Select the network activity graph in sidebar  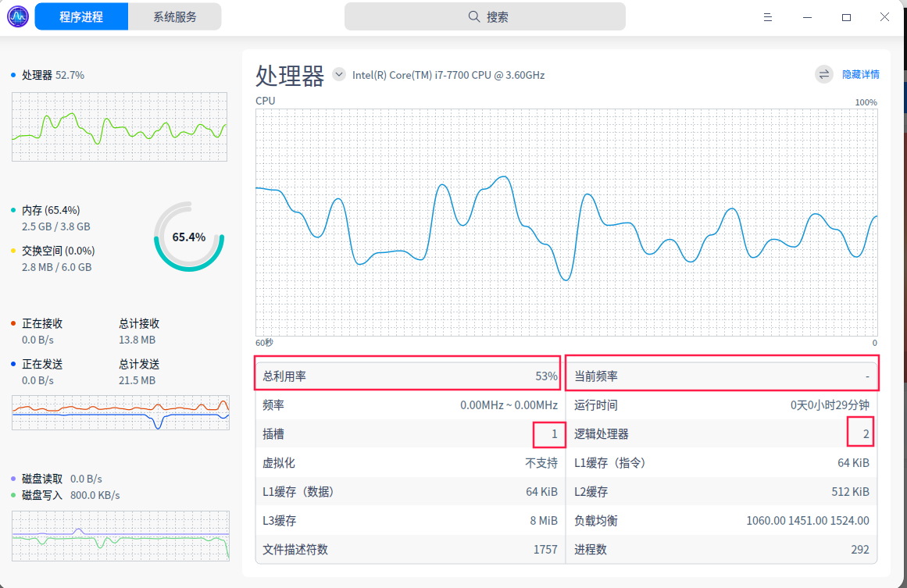120,413
